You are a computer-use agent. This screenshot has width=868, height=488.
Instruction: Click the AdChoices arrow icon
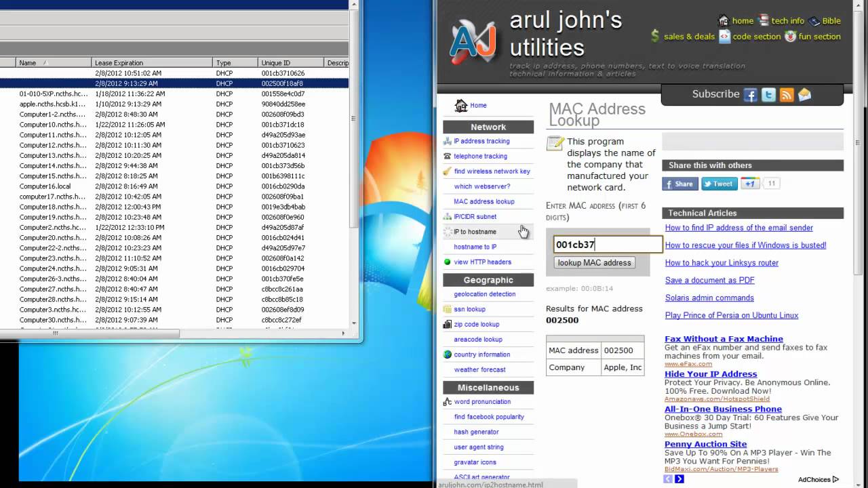(835, 479)
